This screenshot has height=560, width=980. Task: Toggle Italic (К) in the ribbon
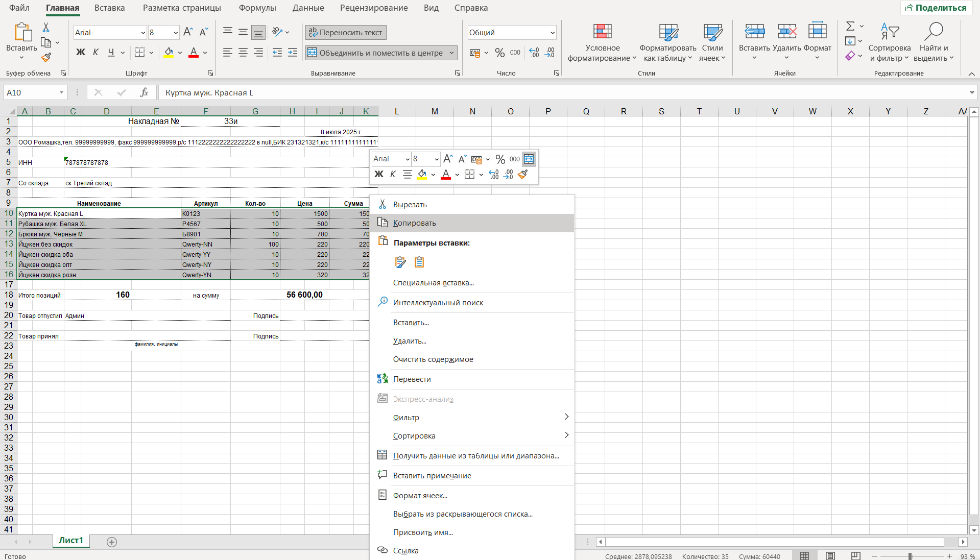95,53
